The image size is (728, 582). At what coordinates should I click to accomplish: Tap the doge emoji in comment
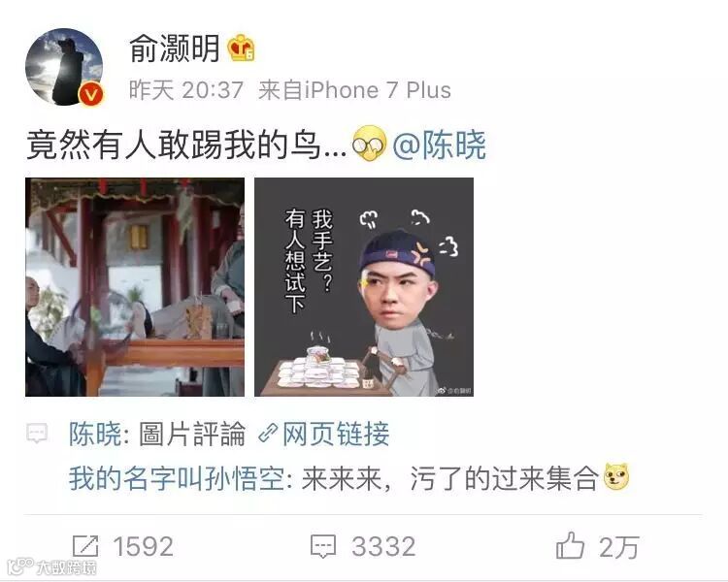point(616,477)
